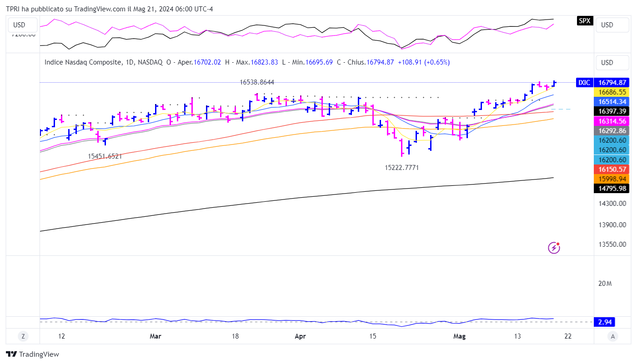Screen dimensions: 637x364
Task: Click the 15222.7771 low price annotation
Action: 401,168
